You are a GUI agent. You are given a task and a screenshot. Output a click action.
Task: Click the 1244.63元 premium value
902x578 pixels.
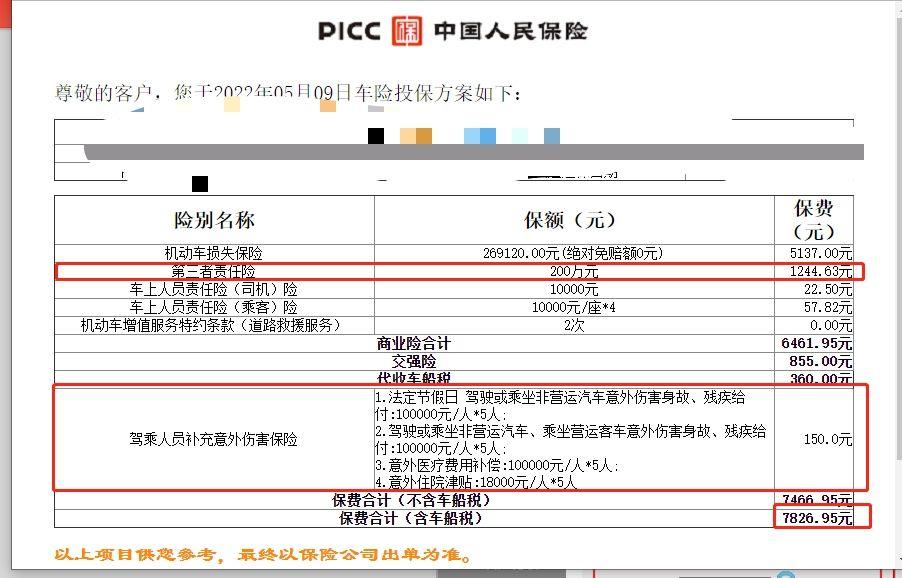[x=821, y=271]
